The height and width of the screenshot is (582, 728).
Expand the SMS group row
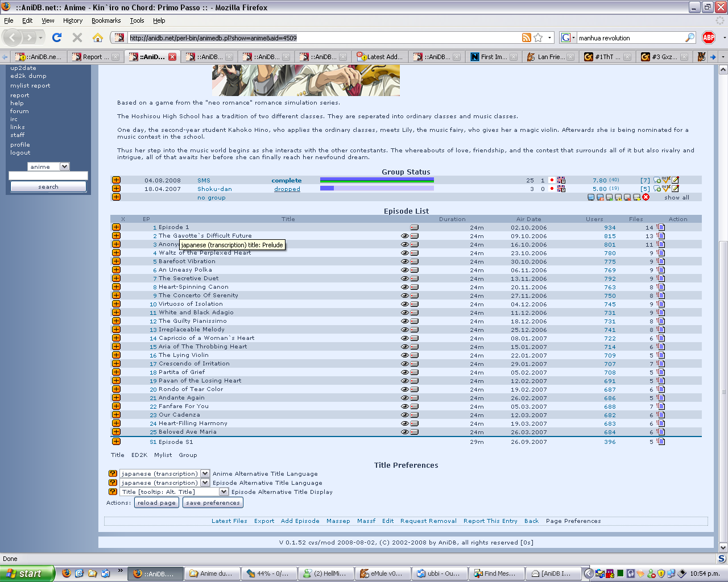point(116,180)
